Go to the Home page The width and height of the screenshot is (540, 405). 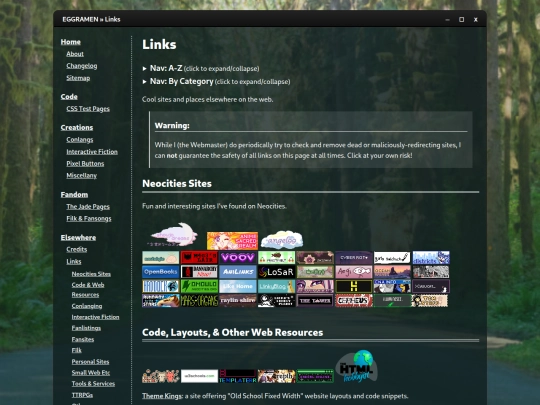[x=71, y=42]
